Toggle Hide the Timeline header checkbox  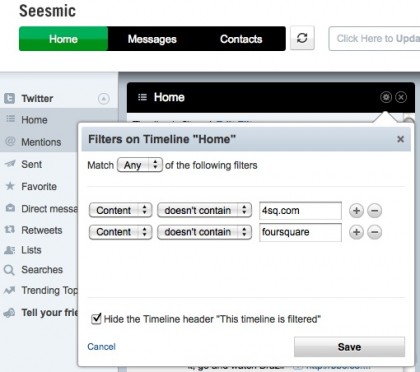tap(96, 319)
